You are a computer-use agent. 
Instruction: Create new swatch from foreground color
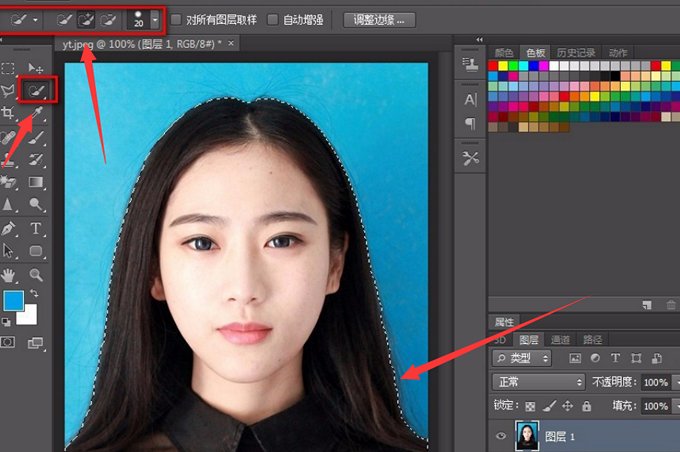click(x=647, y=305)
